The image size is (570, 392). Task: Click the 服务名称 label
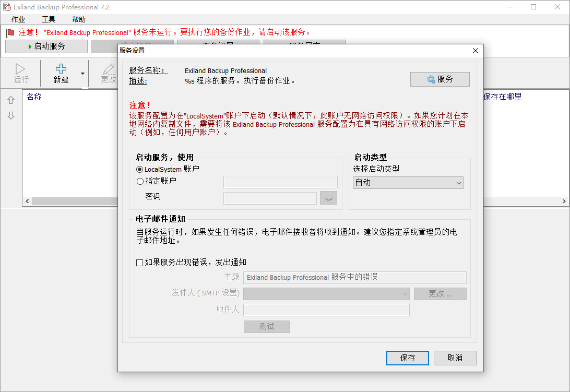tap(148, 70)
